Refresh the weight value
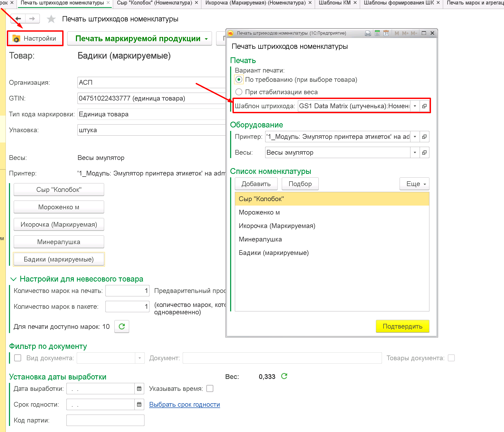Image resolution: width=504 pixels, height=432 pixels. pyautogui.click(x=284, y=376)
